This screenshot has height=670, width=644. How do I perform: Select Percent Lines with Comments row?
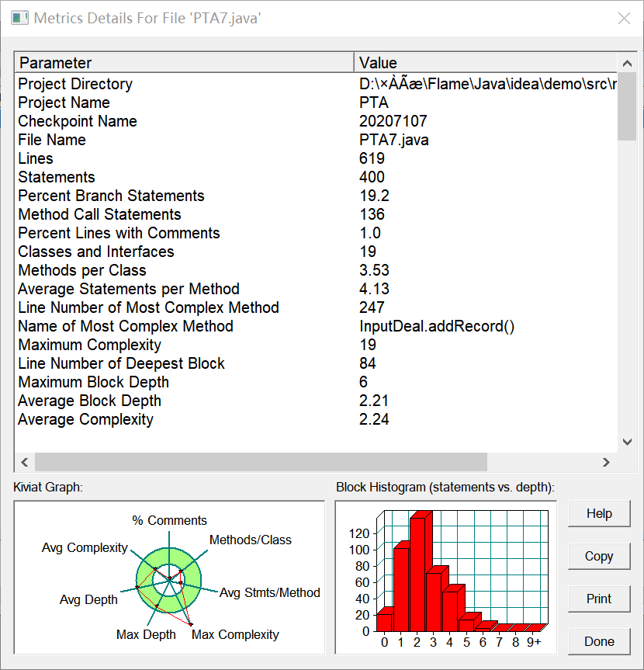pyautogui.click(x=316, y=233)
